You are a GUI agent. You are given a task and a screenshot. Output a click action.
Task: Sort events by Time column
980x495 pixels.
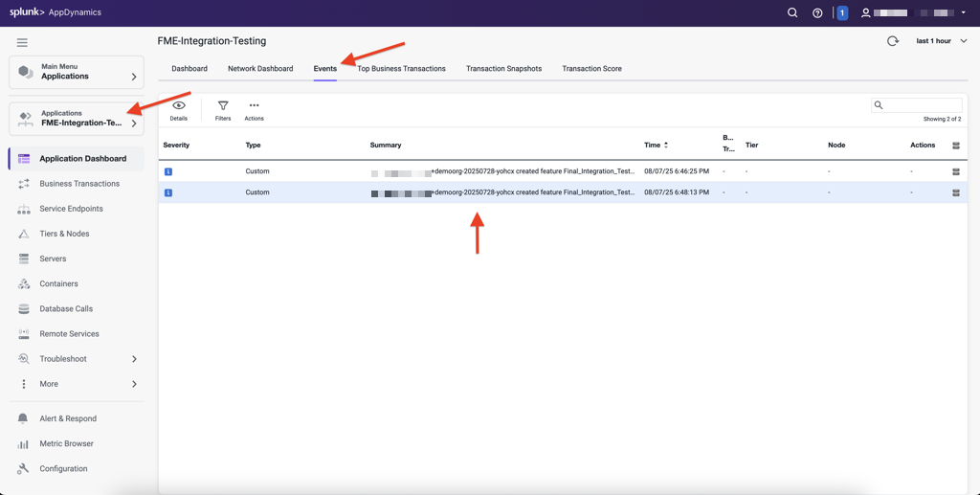click(656, 146)
